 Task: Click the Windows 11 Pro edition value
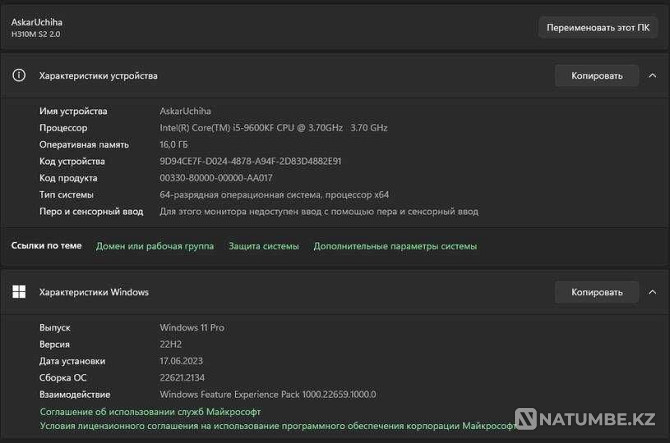tap(192, 328)
